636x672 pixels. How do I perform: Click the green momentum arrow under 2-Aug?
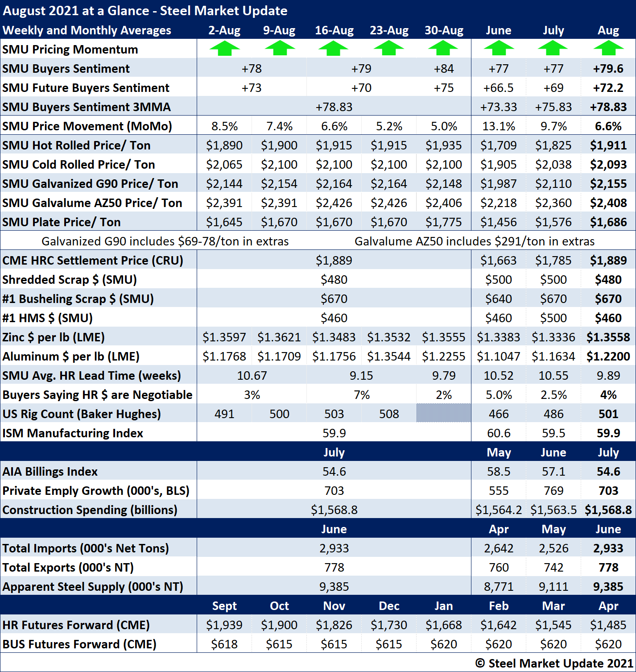224,48
